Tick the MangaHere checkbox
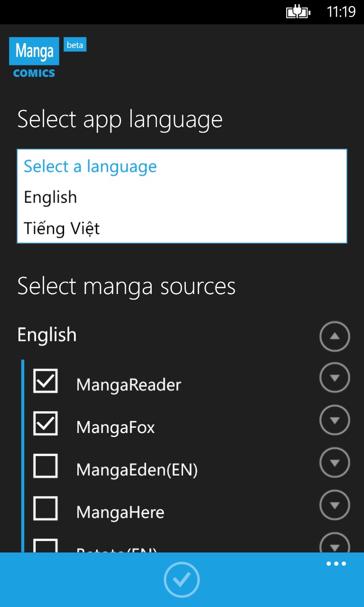Viewport: 364px width, 607px height. 45,508
